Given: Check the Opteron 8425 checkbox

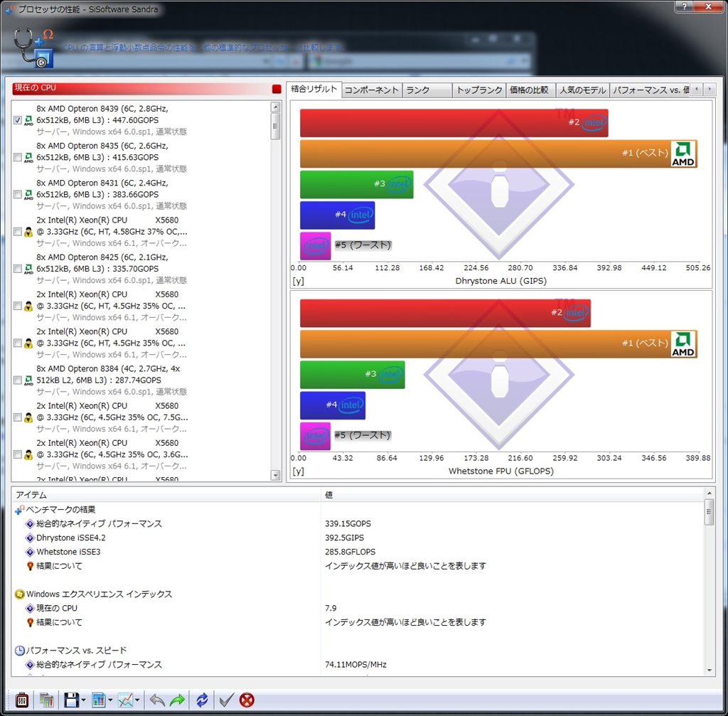Looking at the screenshot, I should point(18,269).
